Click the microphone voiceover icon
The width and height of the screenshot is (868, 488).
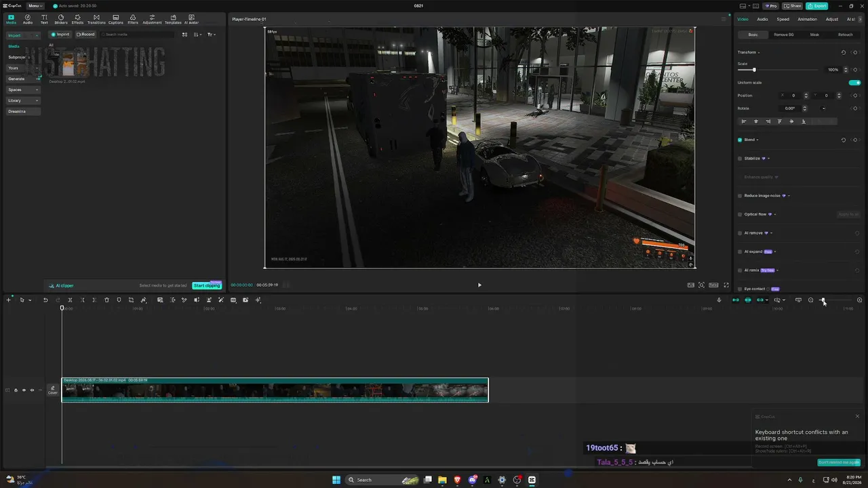pyautogui.click(x=719, y=300)
